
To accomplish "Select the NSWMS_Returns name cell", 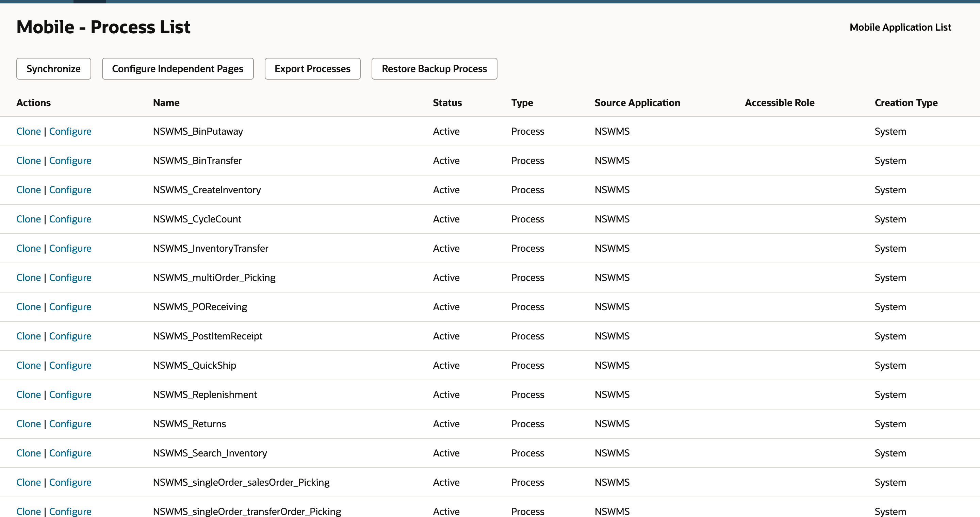I will pos(190,424).
